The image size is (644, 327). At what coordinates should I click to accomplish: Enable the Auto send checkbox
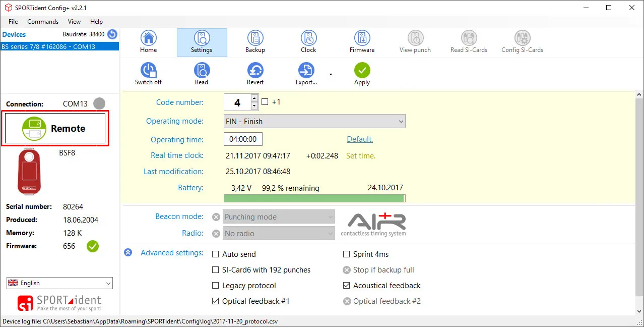(x=216, y=254)
